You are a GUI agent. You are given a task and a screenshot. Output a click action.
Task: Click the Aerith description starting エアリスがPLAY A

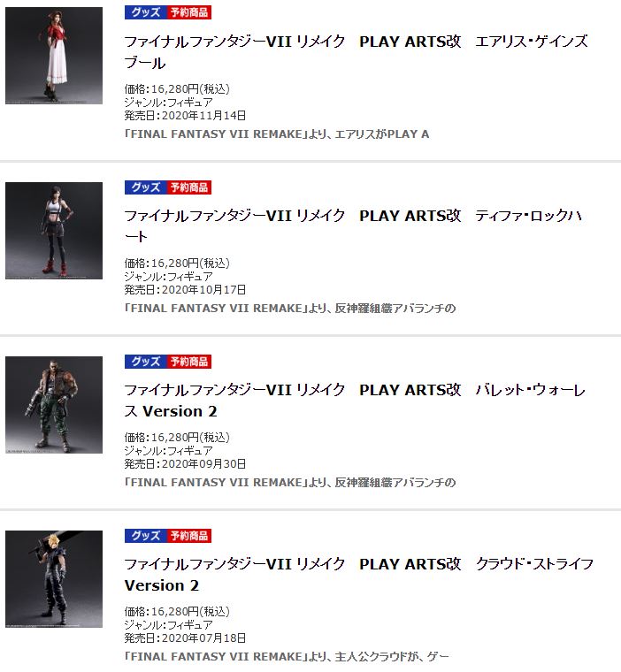[277, 134]
